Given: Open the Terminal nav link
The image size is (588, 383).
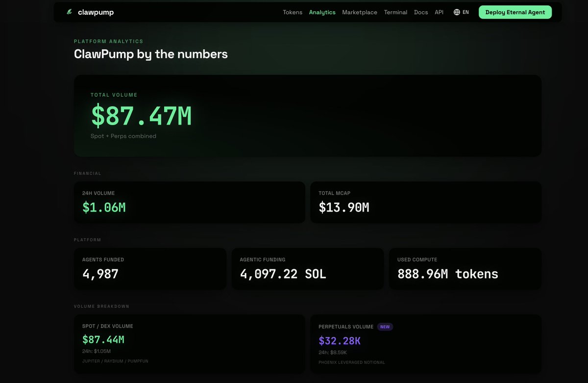Looking at the screenshot, I should 395,12.
